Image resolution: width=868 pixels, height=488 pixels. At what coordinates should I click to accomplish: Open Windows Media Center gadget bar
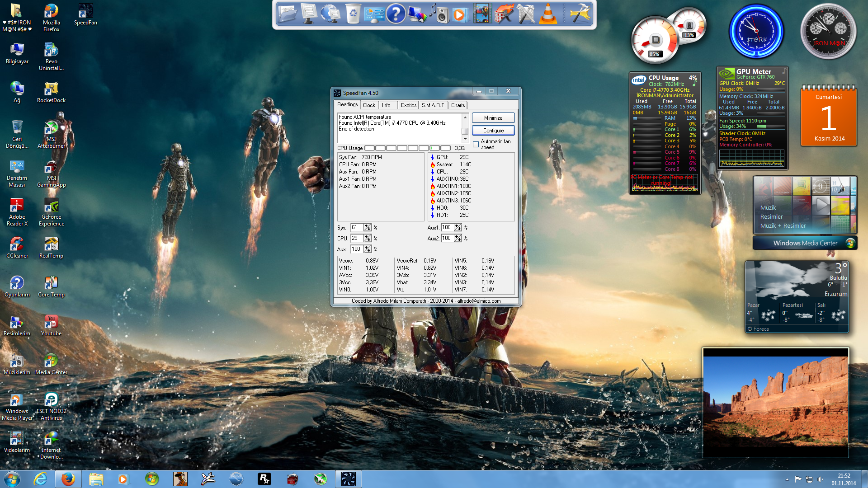[805, 243]
